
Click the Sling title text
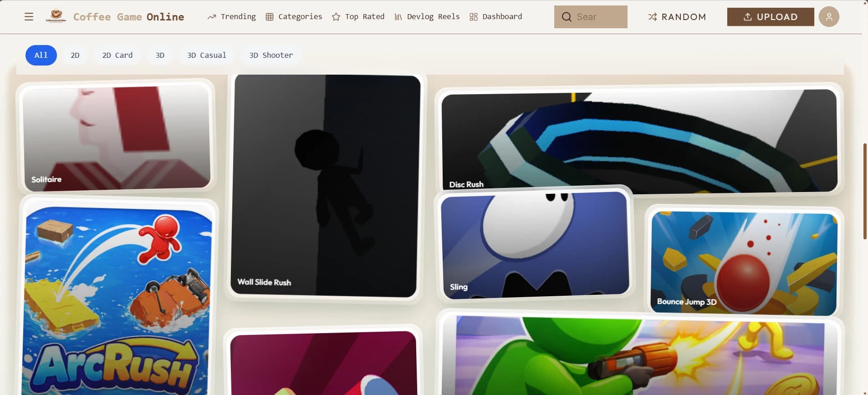coord(459,287)
